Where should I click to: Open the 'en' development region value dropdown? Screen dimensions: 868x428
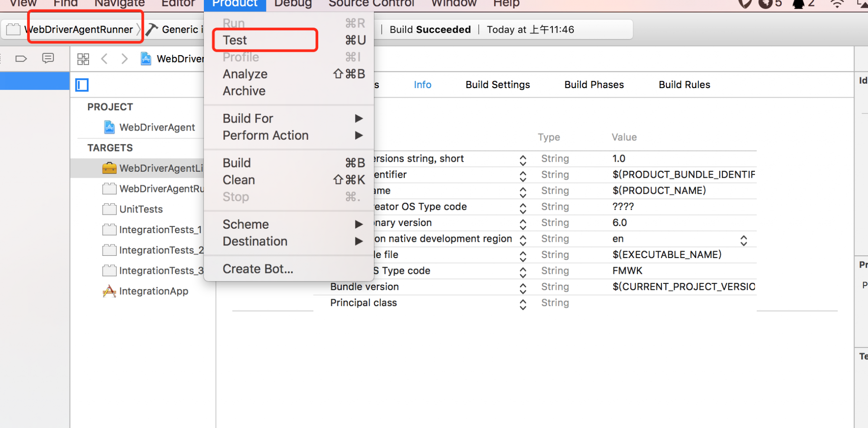[x=743, y=240]
